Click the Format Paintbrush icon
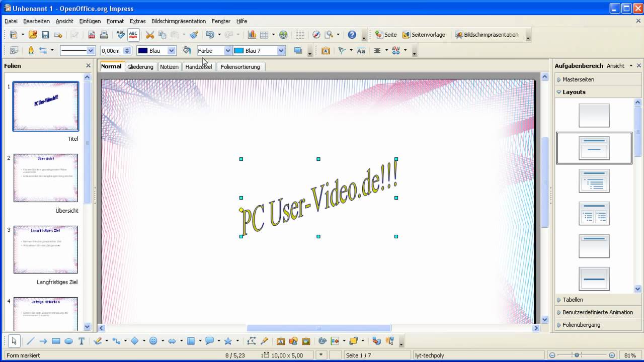Viewport: 644px width, 362px height. (194, 35)
